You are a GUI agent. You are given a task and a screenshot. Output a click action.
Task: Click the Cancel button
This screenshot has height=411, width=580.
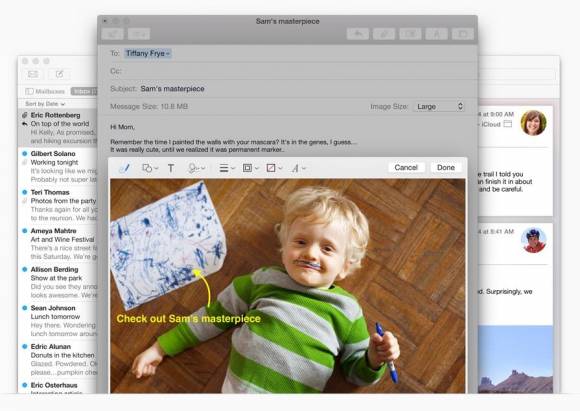[406, 167]
